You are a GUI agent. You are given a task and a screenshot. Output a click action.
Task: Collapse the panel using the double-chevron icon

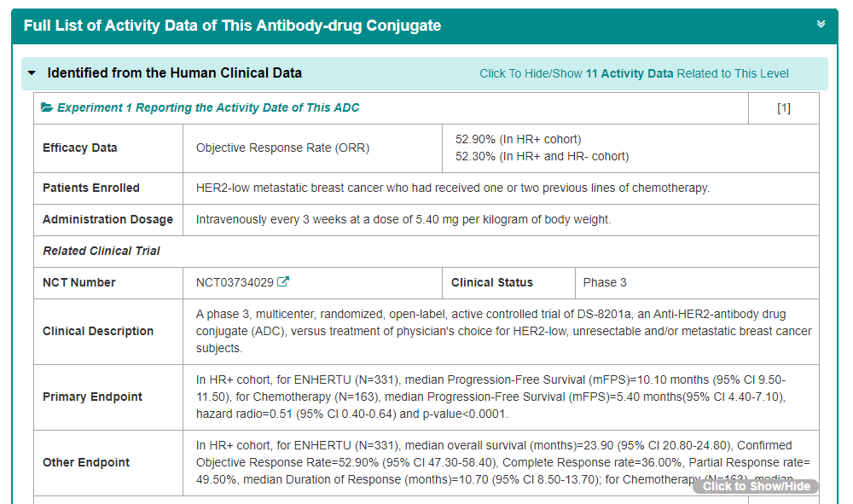click(x=821, y=25)
